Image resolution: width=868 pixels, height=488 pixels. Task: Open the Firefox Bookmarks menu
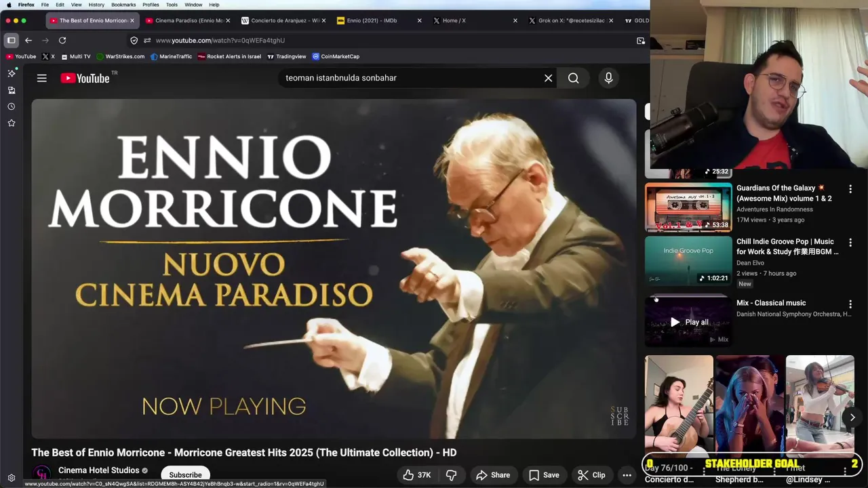pos(123,5)
